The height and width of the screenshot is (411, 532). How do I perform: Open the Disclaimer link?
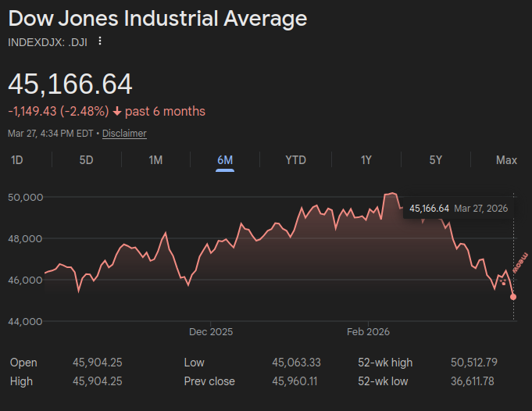[124, 134]
